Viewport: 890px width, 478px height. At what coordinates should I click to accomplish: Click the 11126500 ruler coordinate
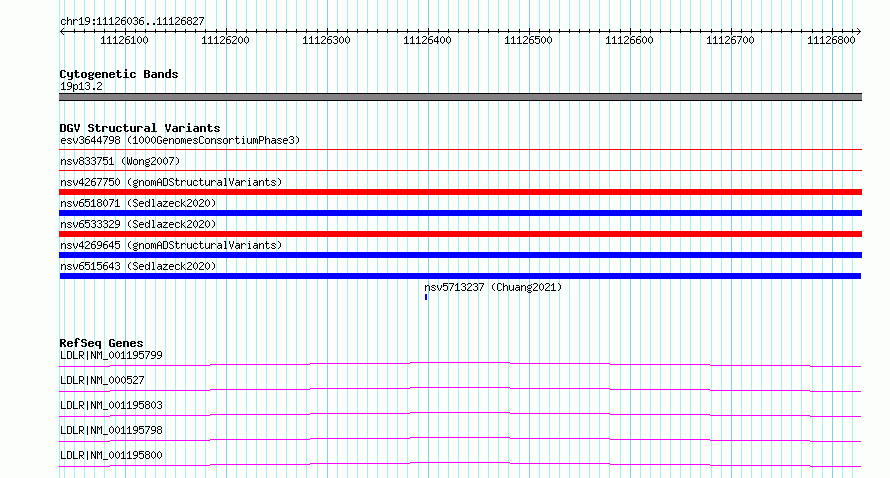(528, 40)
